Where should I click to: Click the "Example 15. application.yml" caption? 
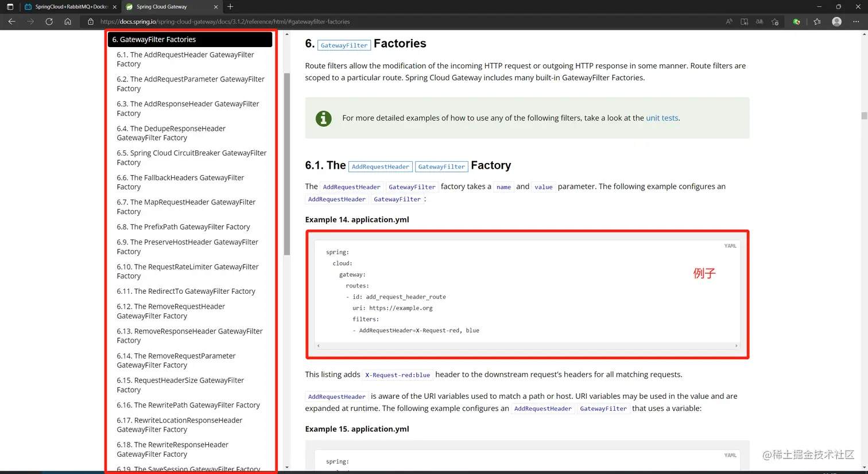pos(357,429)
